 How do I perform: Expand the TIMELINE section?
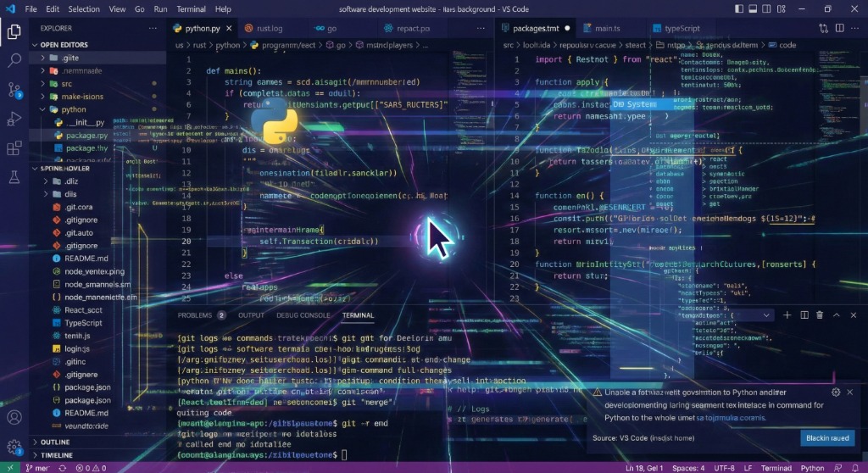pos(36,455)
